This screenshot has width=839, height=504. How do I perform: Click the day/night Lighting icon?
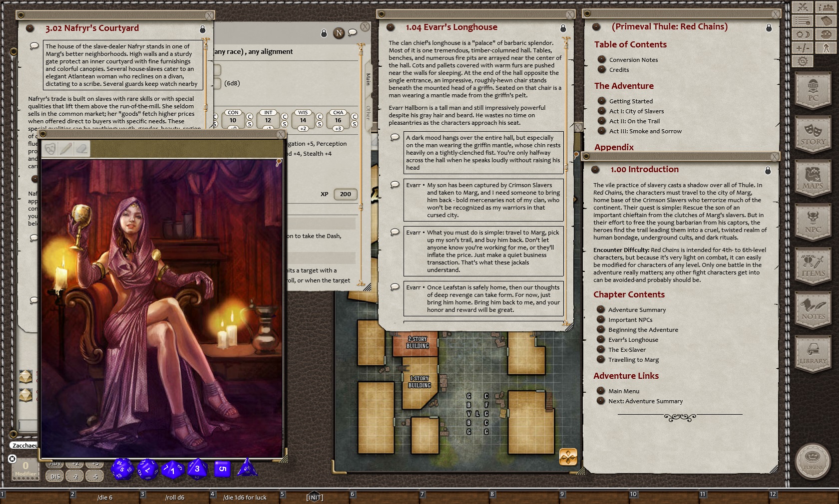tap(803, 34)
